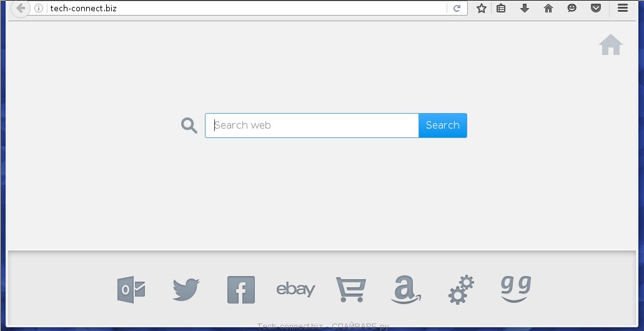Open the gears settings shortcut

(461, 290)
